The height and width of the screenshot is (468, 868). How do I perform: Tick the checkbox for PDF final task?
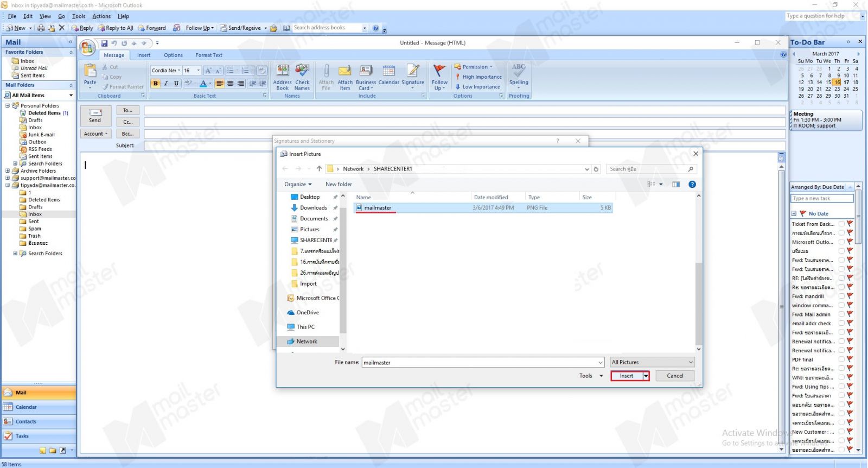[841, 359]
